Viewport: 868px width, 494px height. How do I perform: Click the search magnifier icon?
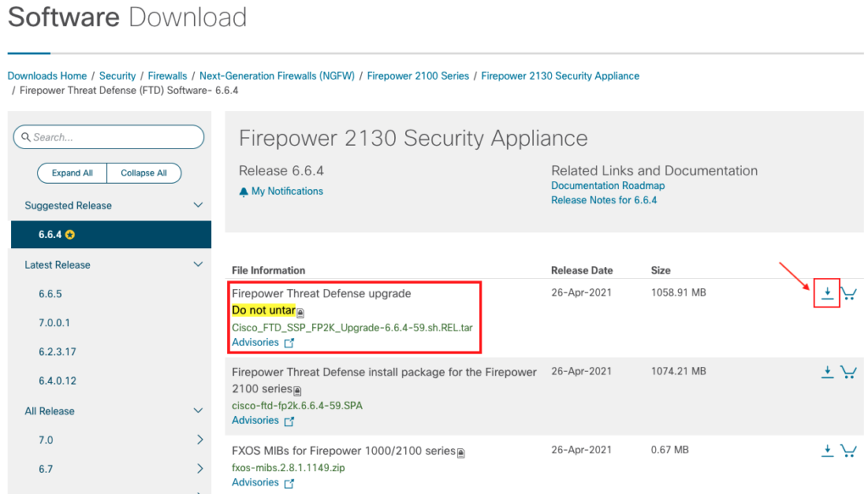[x=26, y=136]
